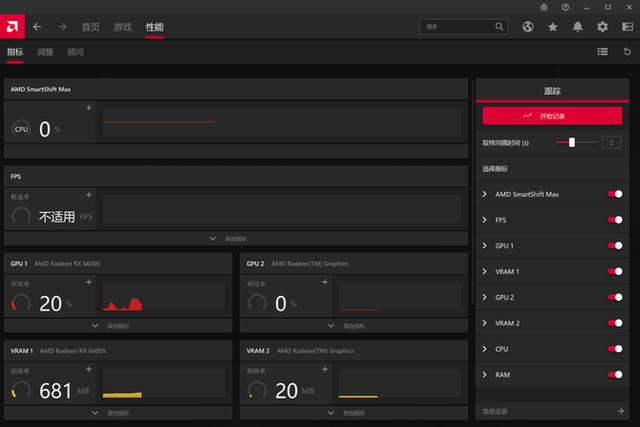Image resolution: width=640 pixels, height=427 pixels.
Task: Click the reset arrow icon under toolbar
Action: pyautogui.click(x=629, y=51)
